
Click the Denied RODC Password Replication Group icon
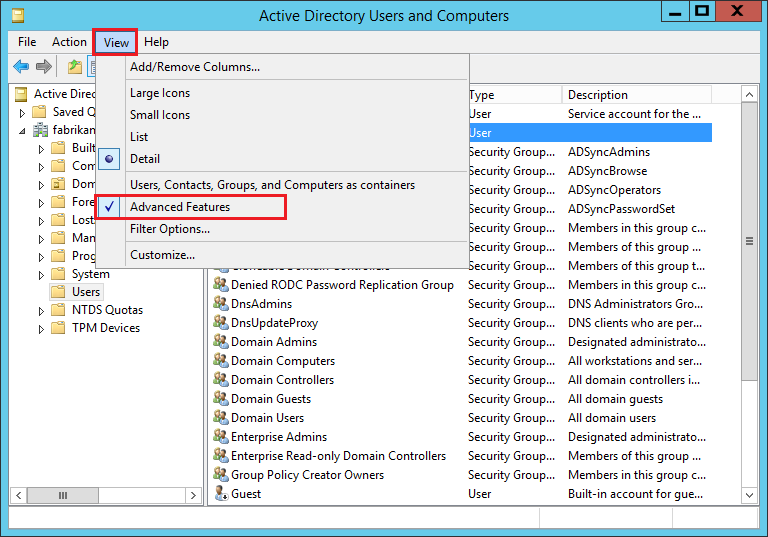(x=221, y=285)
